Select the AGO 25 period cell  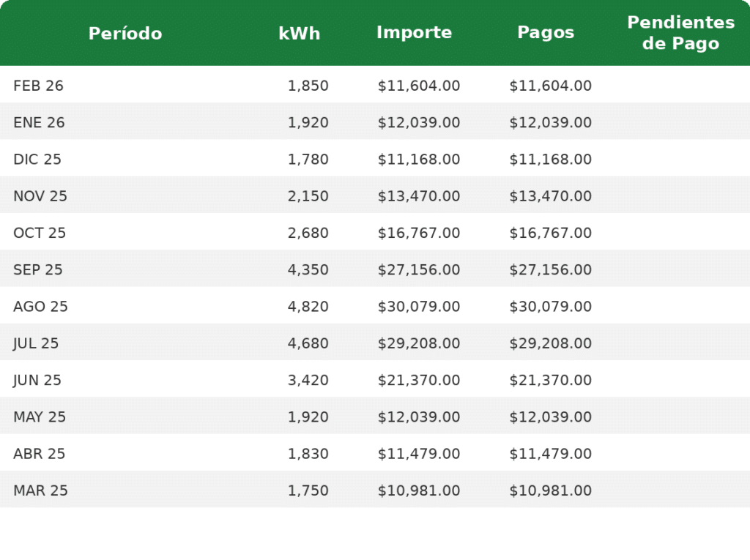[x=41, y=307]
